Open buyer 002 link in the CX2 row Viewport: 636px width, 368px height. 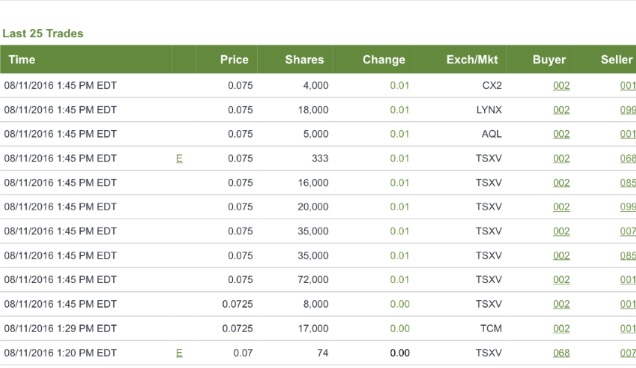561,86
